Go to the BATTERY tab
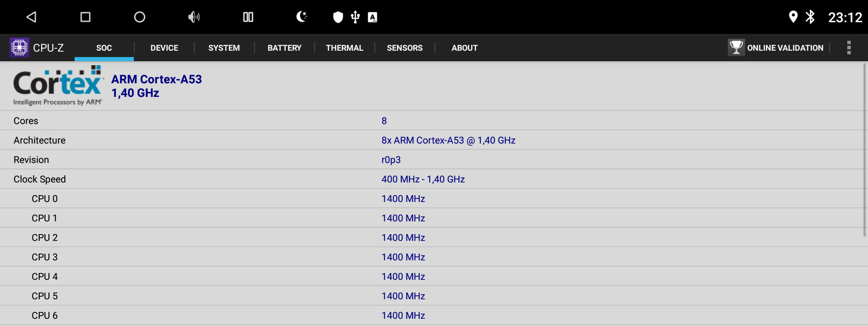Image resolution: width=868 pixels, height=326 pixels. pyautogui.click(x=284, y=48)
